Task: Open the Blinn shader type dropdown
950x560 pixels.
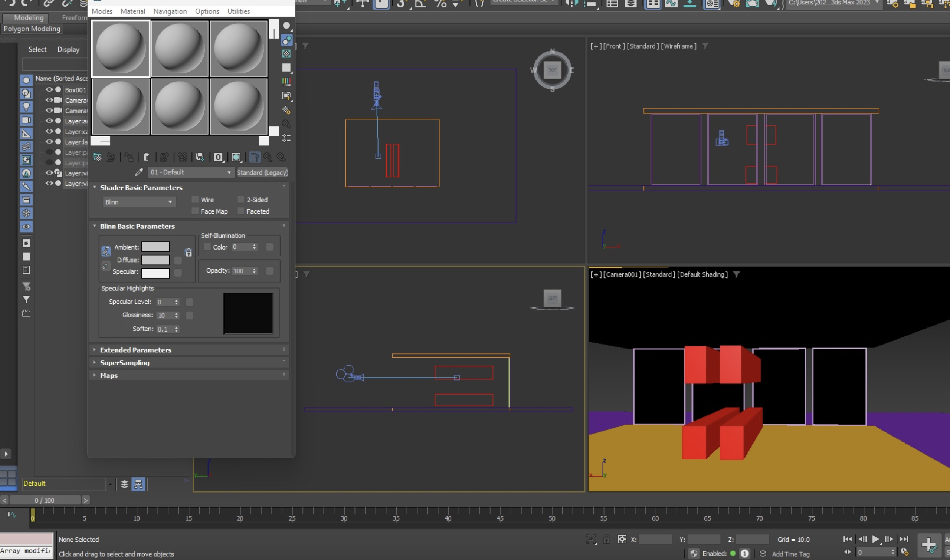Action: point(138,202)
